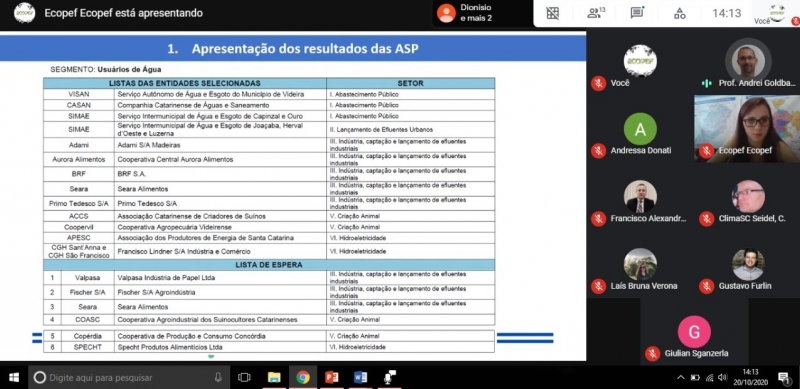
Task: Open Task View in the taskbar
Action: tap(244, 377)
